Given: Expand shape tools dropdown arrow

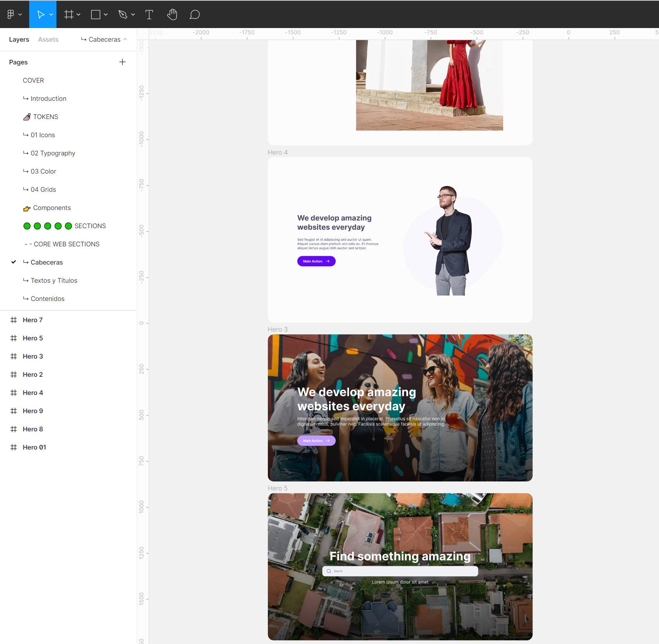Looking at the screenshot, I should click(106, 14).
